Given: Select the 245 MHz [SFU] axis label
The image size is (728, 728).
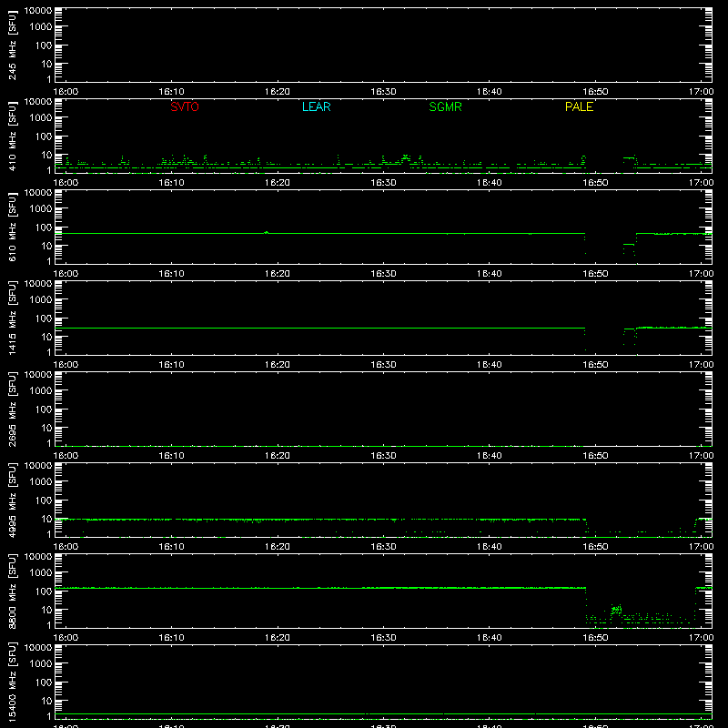Looking at the screenshot, I should (13, 45).
